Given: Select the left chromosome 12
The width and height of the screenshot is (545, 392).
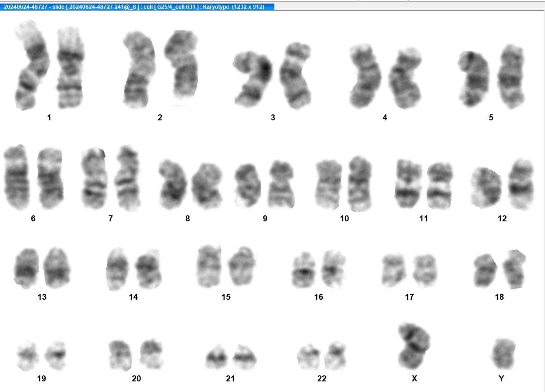Looking at the screenshot, I should click(486, 188).
